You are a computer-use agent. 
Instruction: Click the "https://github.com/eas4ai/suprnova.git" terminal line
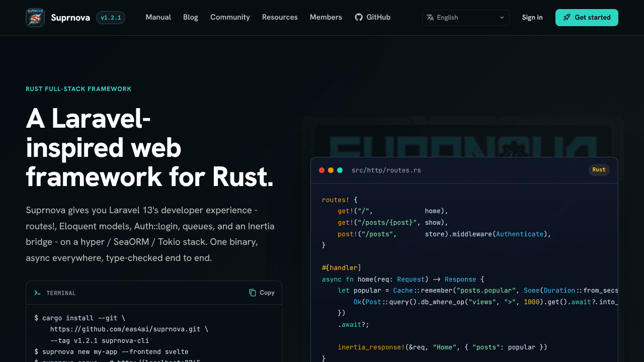pos(129,329)
